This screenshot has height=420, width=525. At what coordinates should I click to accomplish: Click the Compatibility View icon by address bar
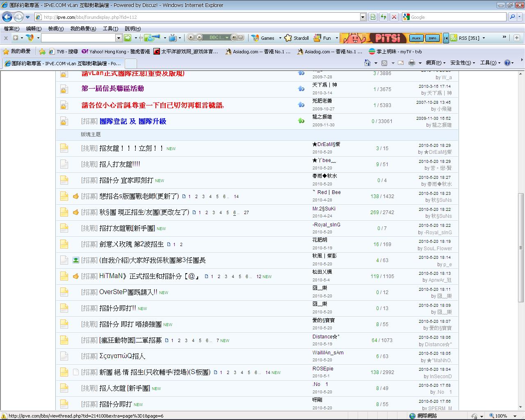click(x=373, y=17)
